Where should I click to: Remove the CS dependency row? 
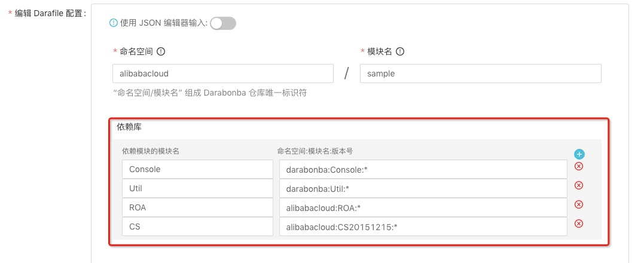579,224
